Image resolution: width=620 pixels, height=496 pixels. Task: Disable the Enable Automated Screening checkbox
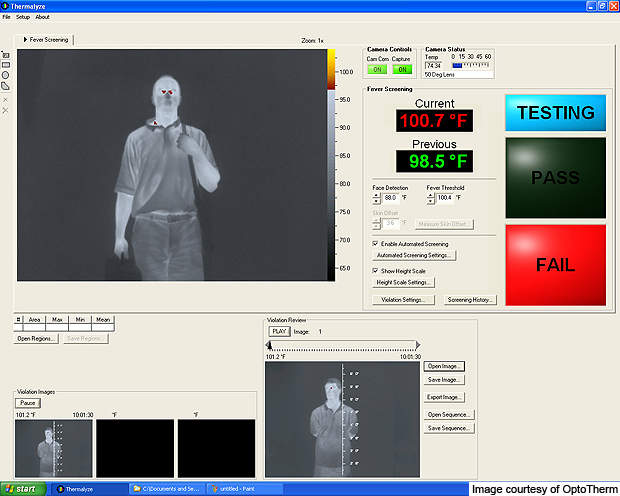pos(375,243)
